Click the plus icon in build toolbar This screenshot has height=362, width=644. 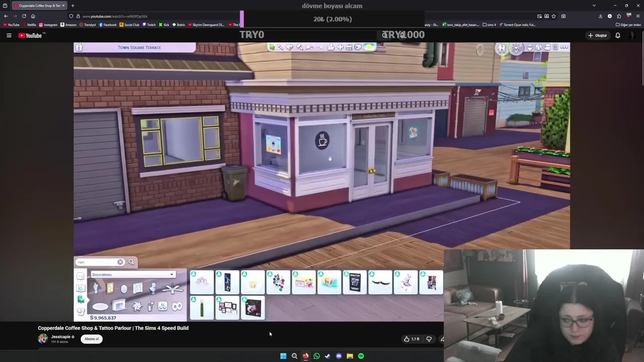[x=341, y=47]
